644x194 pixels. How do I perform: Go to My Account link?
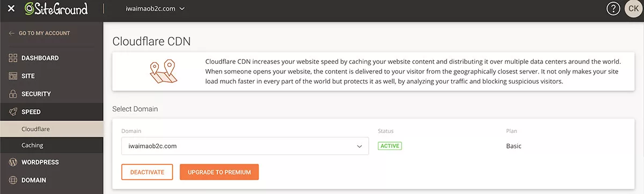coord(39,33)
